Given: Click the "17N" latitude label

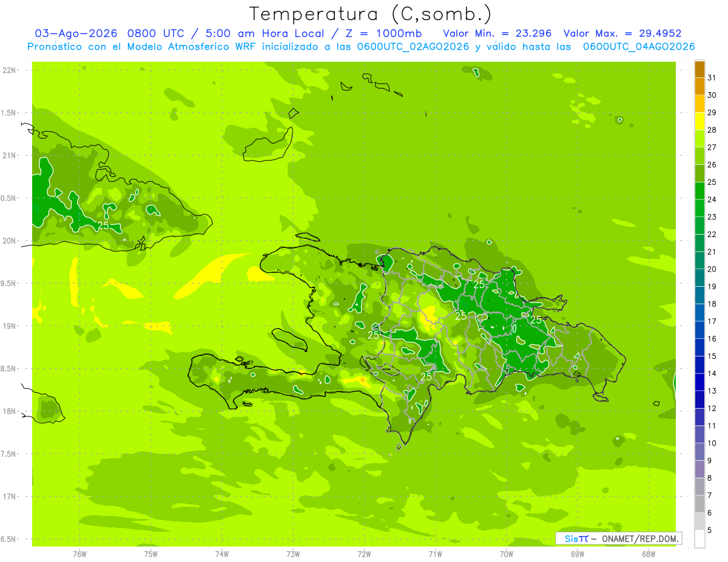Looking at the screenshot, I should click(x=10, y=497).
